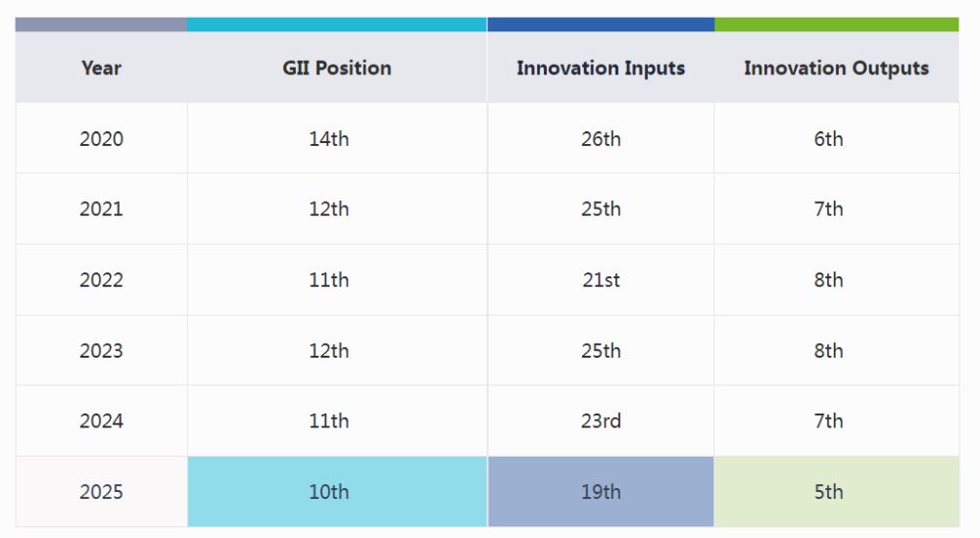980x538 pixels.
Task: Click the 2021 GII Position value
Action: coord(328,209)
